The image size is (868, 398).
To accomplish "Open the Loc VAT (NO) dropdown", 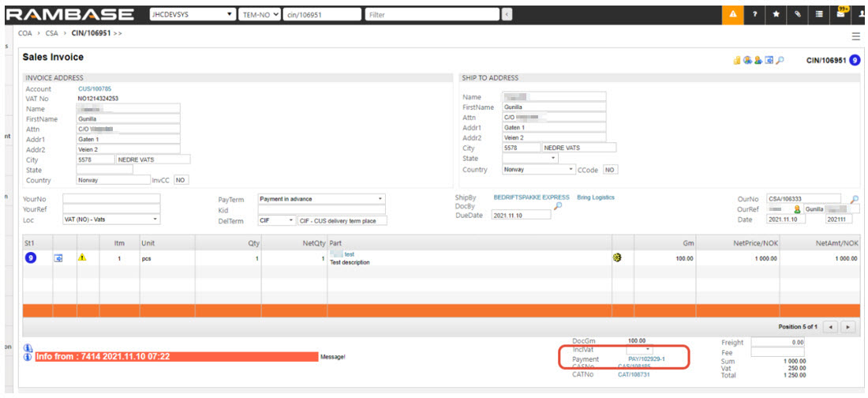I will (x=155, y=219).
